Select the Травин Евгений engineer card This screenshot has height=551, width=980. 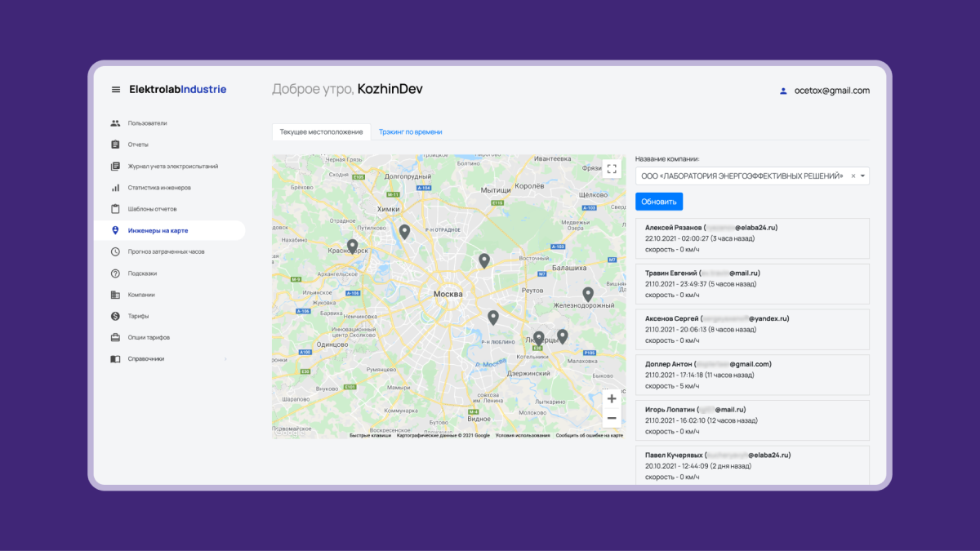pos(752,284)
